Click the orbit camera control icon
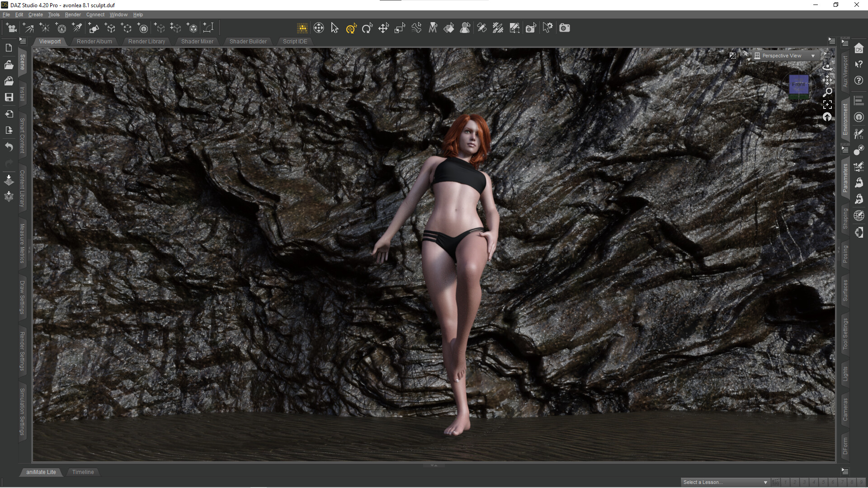This screenshot has width=868, height=488. tap(827, 67)
